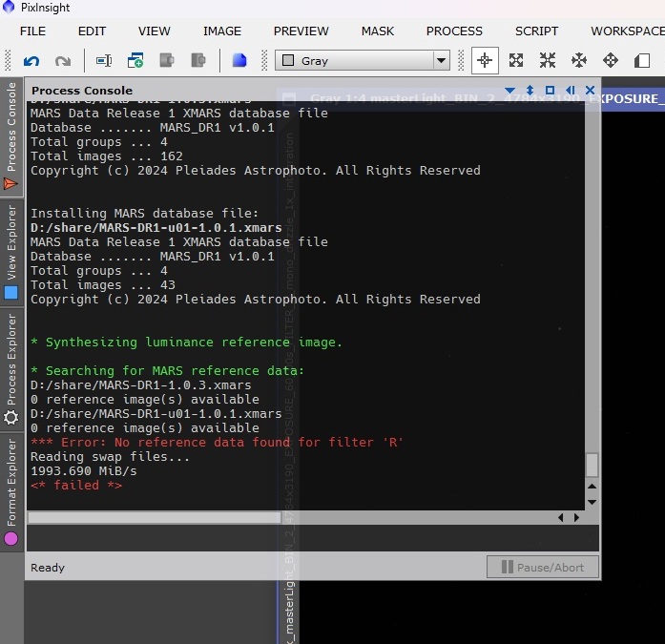Click the second gray duplicate image icon
The width and height of the screenshot is (665, 644).
point(198,60)
